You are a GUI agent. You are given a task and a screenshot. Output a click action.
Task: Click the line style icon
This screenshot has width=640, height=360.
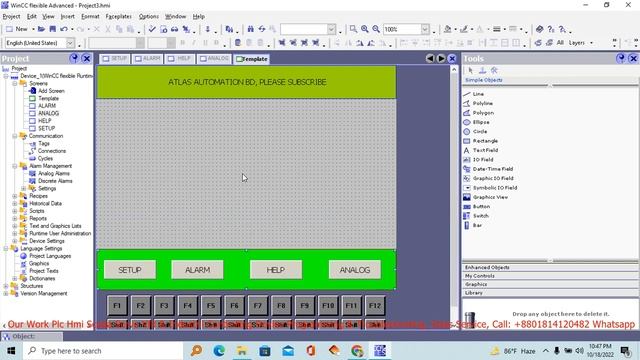pyautogui.click(x=497, y=29)
